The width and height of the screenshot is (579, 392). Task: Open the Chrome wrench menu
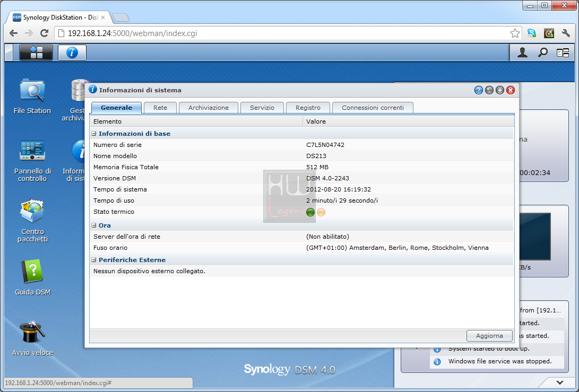(x=566, y=33)
